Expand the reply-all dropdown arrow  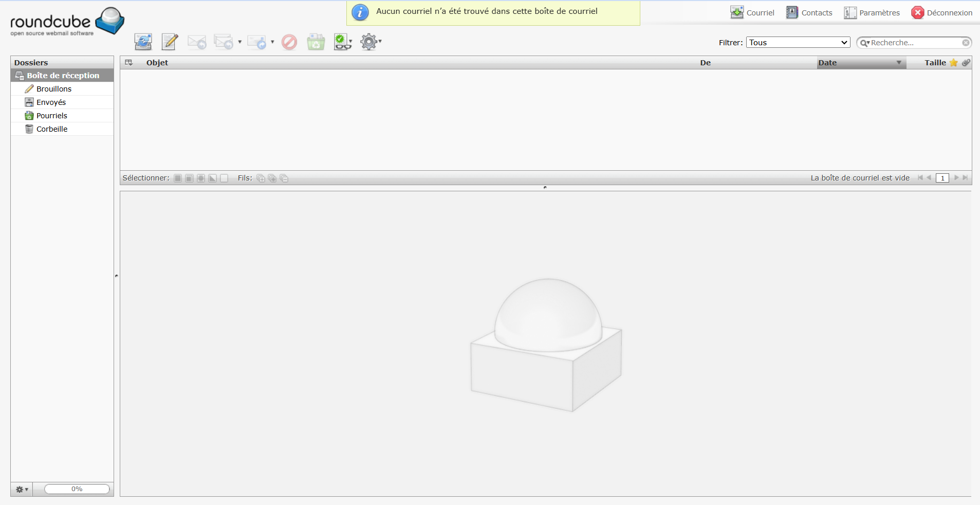240,42
